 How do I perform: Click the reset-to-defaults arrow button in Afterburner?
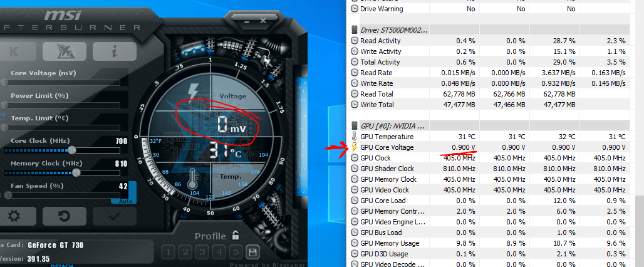(65, 216)
